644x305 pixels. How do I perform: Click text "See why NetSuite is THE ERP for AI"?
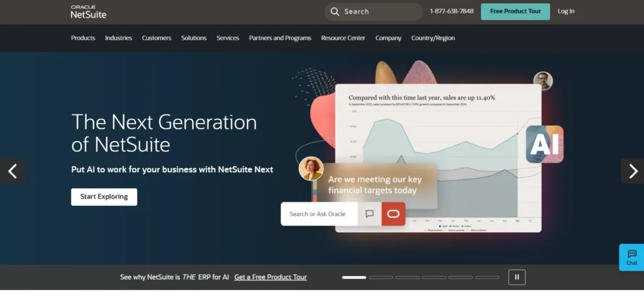tap(175, 277)
